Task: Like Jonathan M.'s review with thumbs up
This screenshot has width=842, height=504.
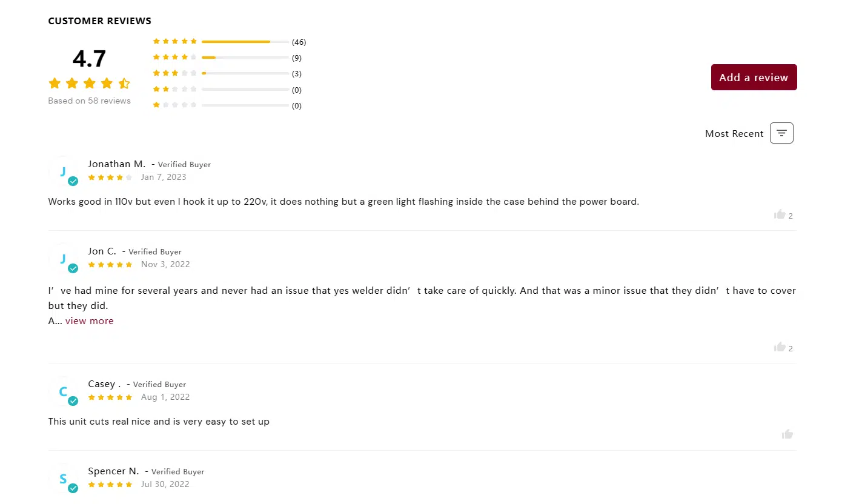Action: 780,214
